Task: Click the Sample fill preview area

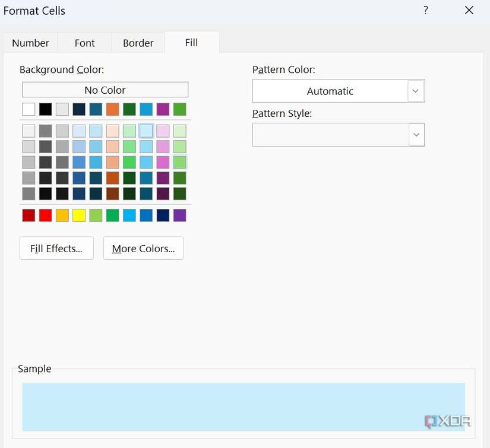Action: [244, 407]
